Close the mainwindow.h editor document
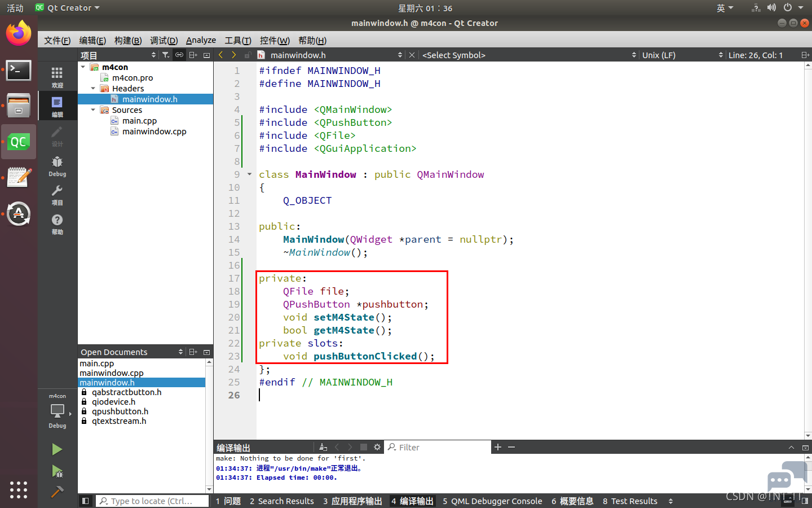The height and width of the screenshot is (508, 812). (412, 55)
